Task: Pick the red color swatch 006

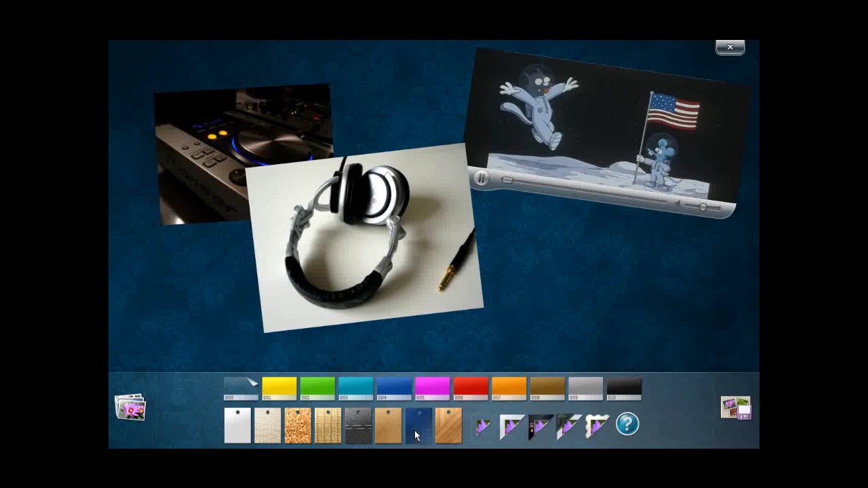Action: (x=471, y=389)
